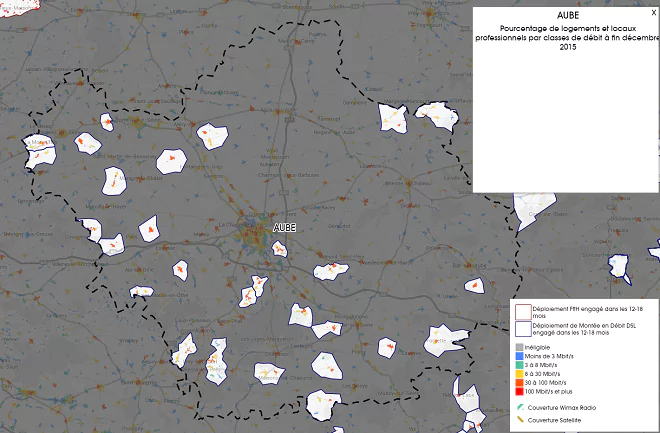Click the gray Inéligible color swatch

click(x=519, y=347)
